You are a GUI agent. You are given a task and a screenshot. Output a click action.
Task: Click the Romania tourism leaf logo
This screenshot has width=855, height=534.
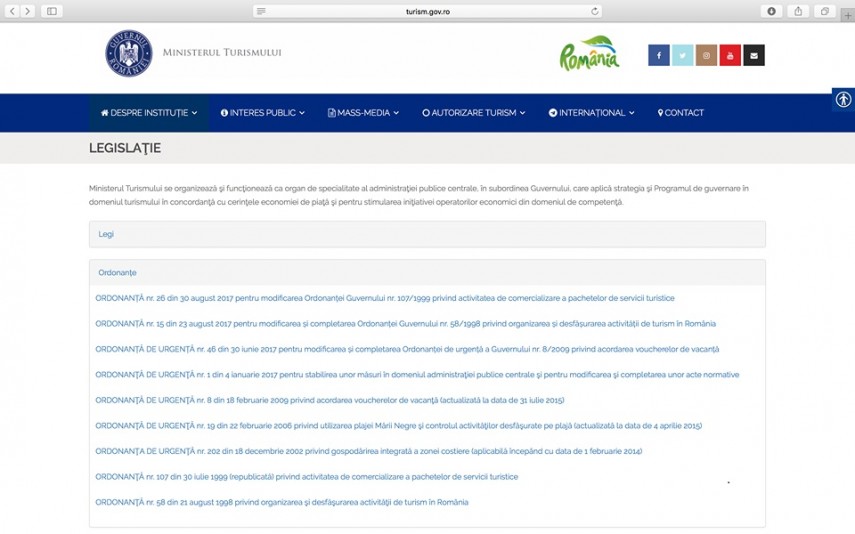(589, 54)
